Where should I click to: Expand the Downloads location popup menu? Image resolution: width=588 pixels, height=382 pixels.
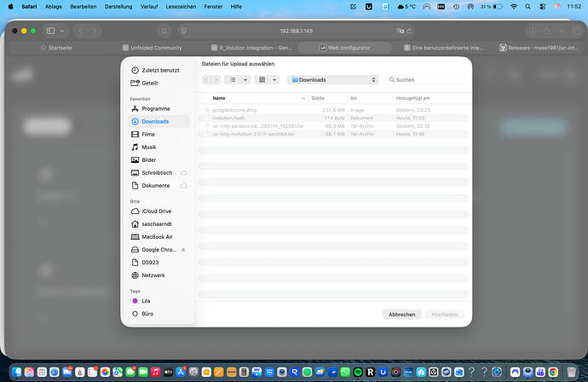332,79
